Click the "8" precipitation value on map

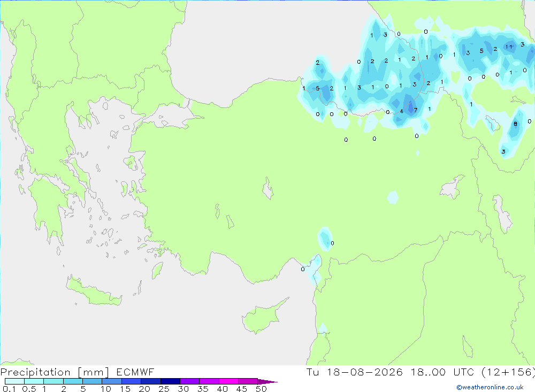(515, 124)
